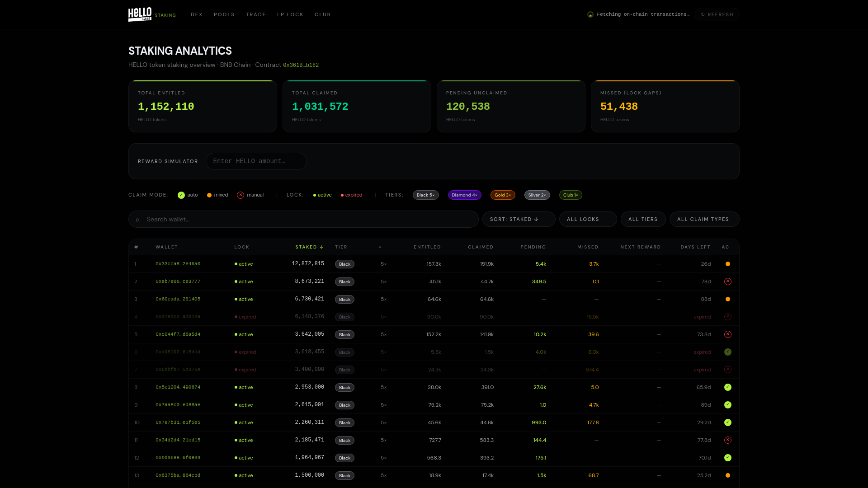Click the auto claim mode check icon
Screen dimensions: 868x488
(181, 195)
